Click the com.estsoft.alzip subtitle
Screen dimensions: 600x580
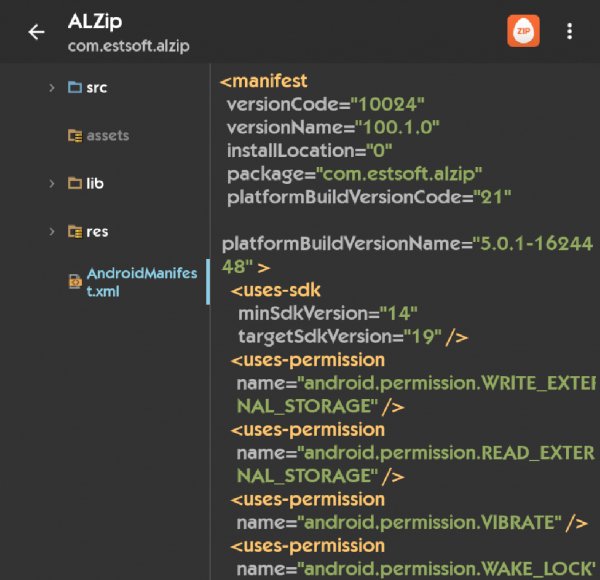tap(129, 46)
